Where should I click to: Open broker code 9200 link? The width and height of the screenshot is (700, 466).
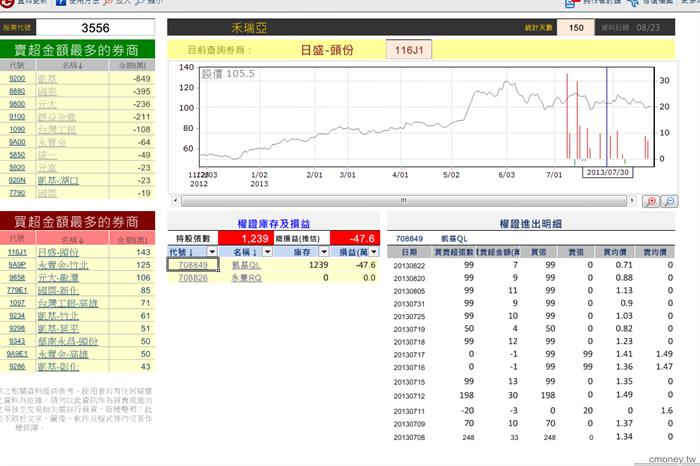(17, 79)
